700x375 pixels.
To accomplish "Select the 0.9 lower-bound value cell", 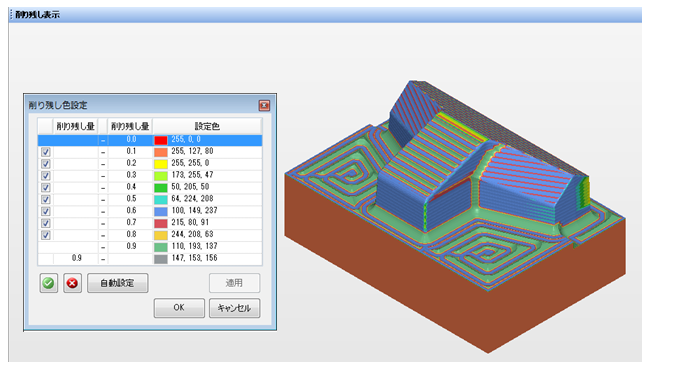I will pyautogui.click(x=75, y=258).
